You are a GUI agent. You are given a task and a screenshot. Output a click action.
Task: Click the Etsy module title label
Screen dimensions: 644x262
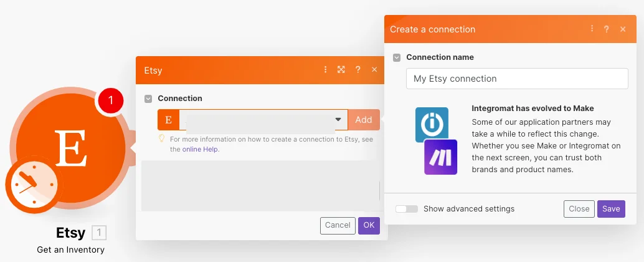(x=70, y=233)
